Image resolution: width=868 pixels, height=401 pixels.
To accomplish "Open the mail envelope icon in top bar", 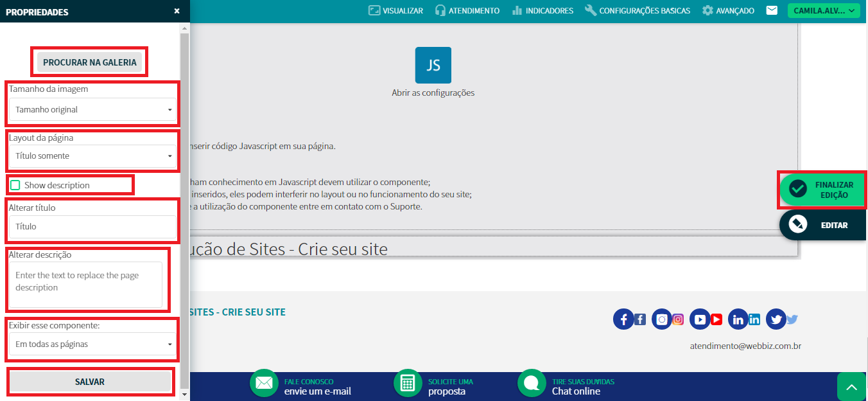I will pos(772,10).
